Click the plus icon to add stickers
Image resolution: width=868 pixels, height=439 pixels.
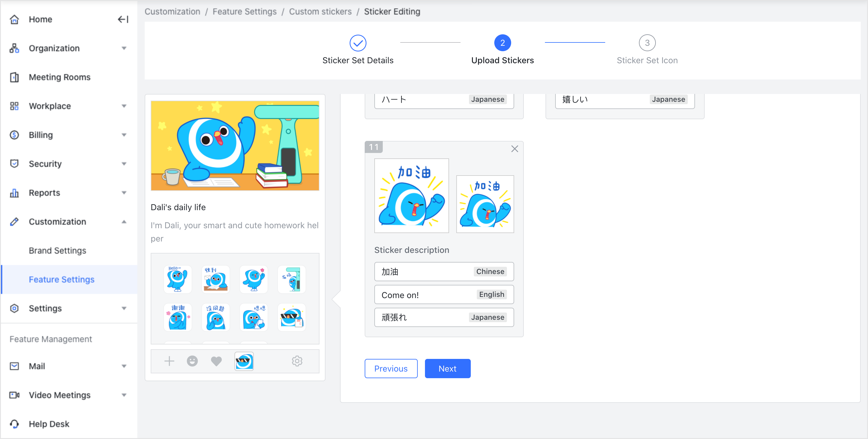[169, 361]
